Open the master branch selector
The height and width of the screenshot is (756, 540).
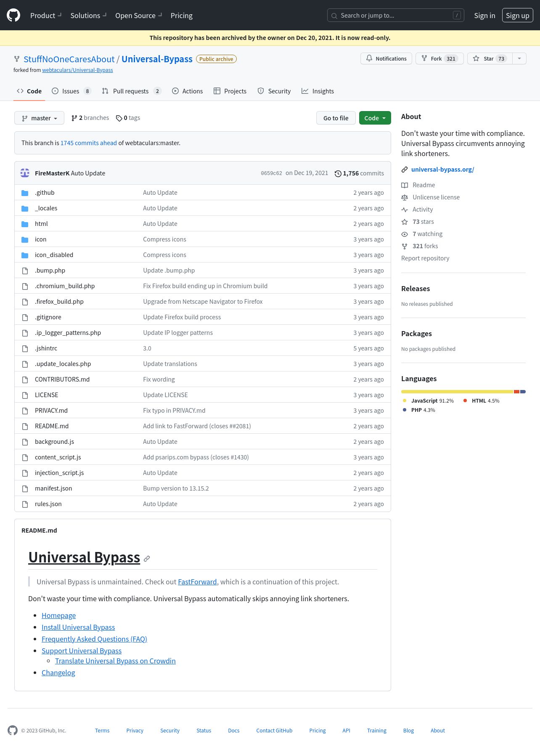click(39, 118)
